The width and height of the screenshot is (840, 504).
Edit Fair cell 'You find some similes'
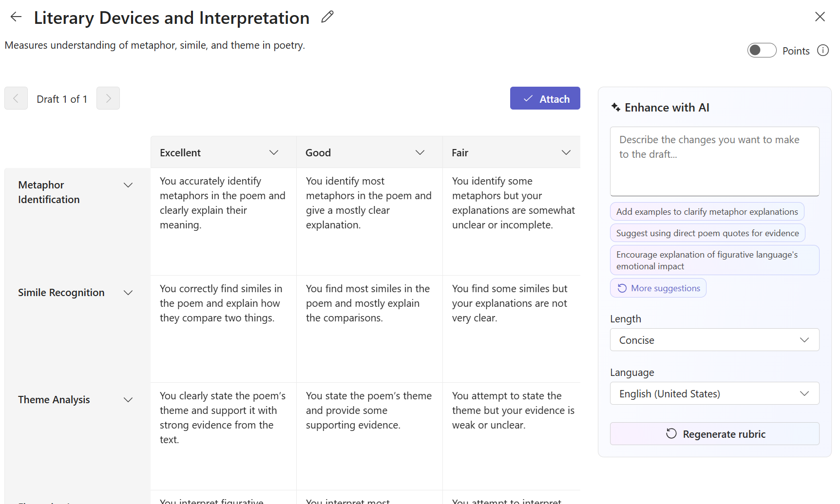pos(512,329)
